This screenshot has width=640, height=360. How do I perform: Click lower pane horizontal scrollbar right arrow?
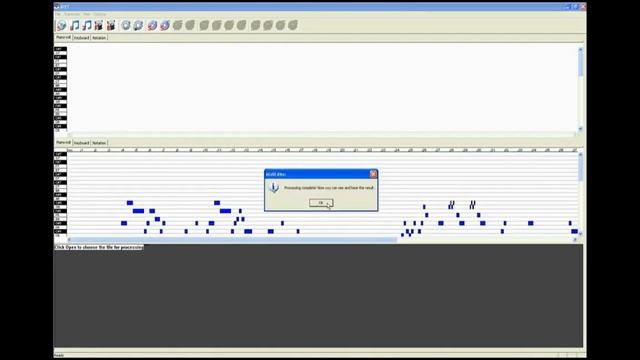(575, 240)
